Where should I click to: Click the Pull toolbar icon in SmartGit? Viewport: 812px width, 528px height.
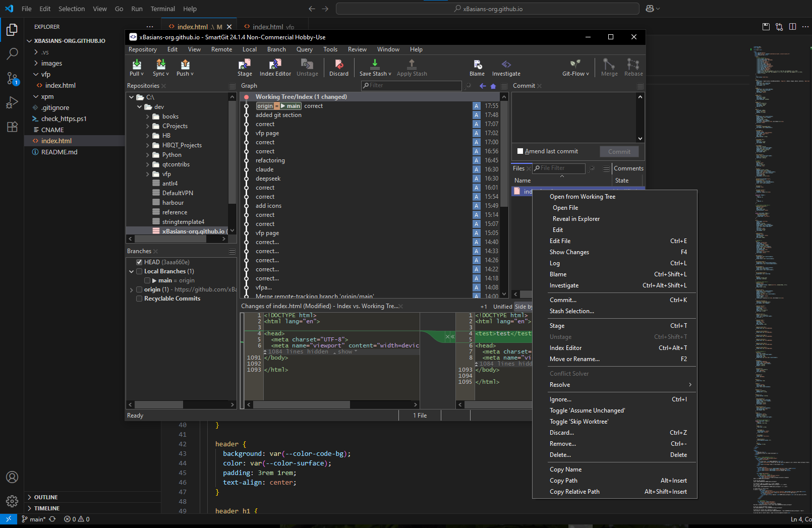pyautogui.click(x=137, y=68)
